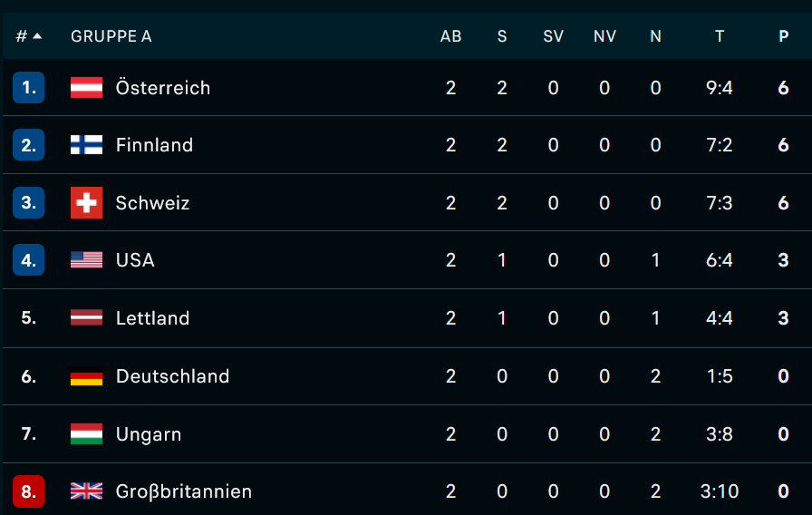
Task: Click the USA flag icon
Action: click(86, 259)
